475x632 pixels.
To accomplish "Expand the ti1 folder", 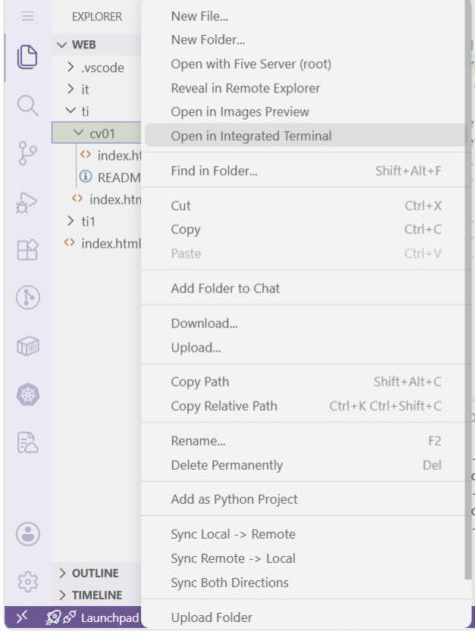I will point(71,221).
